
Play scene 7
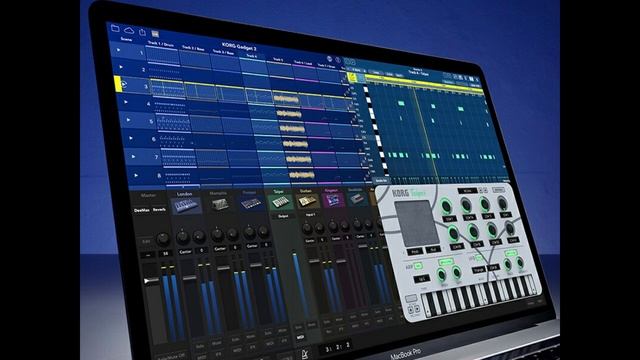click(x=133, y=156)
